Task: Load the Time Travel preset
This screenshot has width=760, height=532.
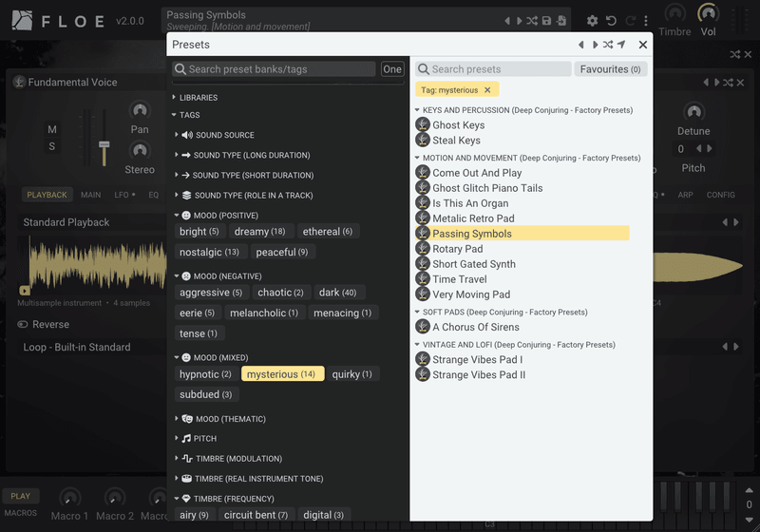Action: (460, 279)
